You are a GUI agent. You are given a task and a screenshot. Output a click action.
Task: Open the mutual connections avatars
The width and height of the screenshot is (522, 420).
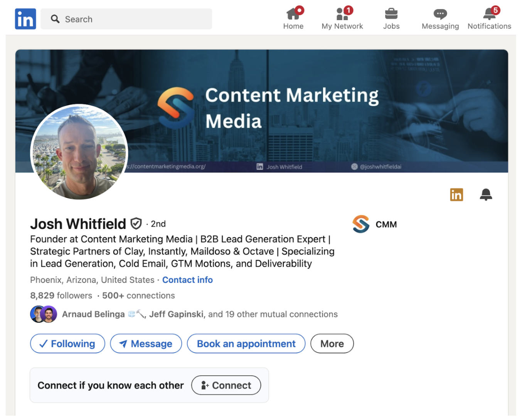coord(44,314)
